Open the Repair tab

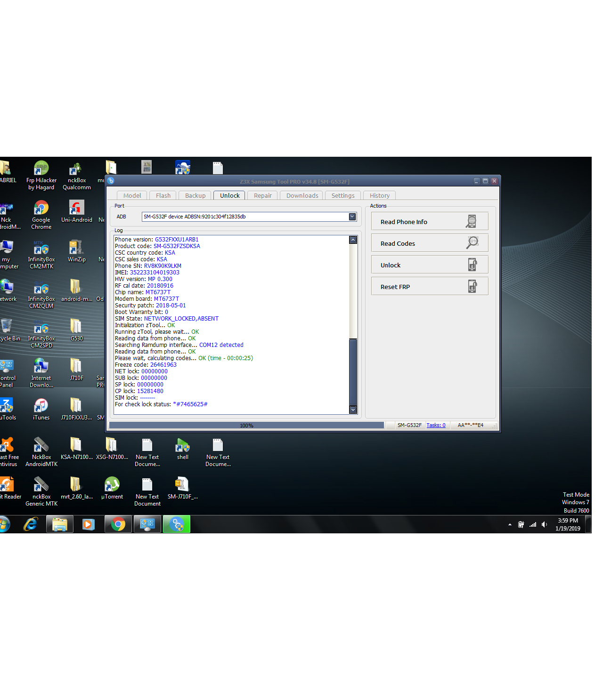[262, 195]
